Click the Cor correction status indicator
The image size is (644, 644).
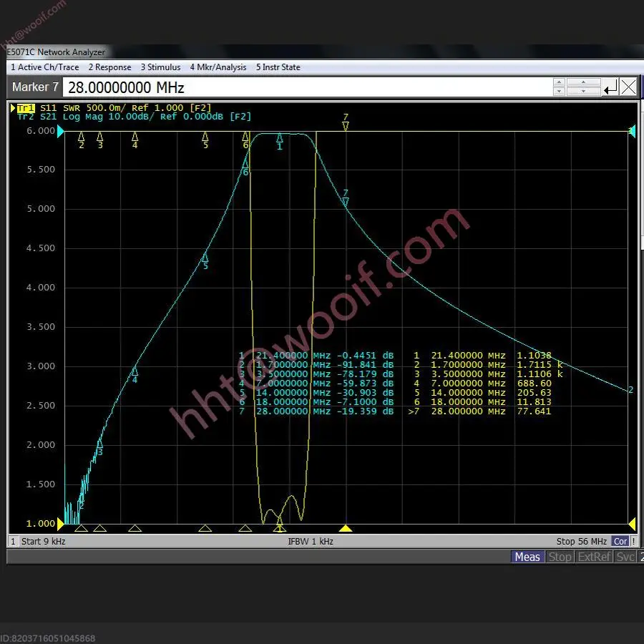click(x=620, y=541)
